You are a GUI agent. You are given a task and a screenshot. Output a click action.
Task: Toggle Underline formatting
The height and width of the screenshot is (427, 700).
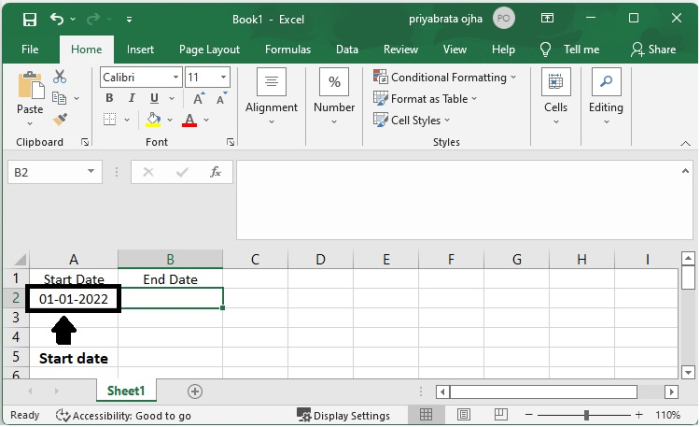[154, 98]
